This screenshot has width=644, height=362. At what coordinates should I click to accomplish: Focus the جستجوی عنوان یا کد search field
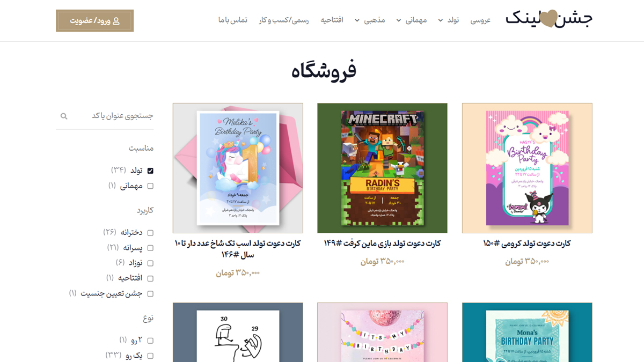(105, 116)
